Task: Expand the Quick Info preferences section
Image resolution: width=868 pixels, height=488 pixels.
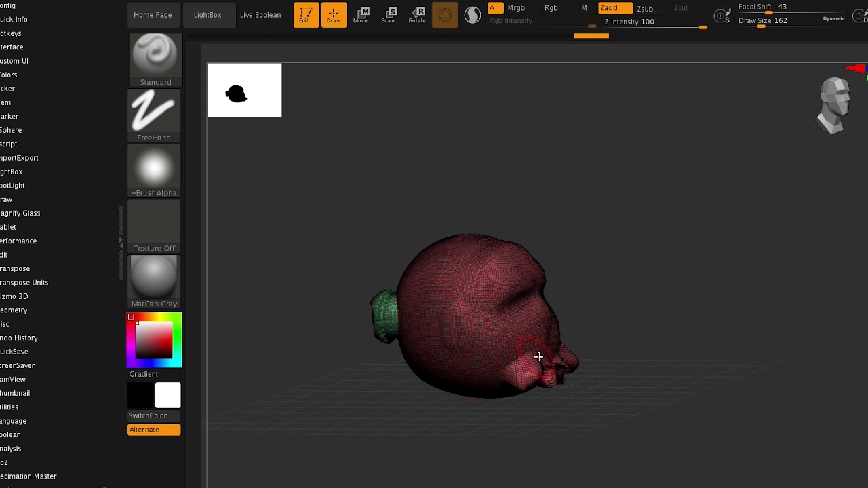Action: (x=14, y=20)
